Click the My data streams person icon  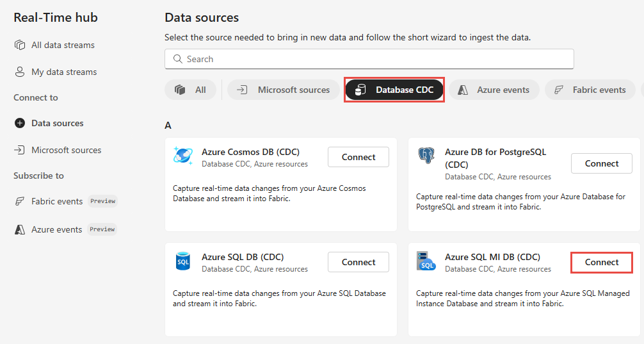pyautogui.click(x=20, y=72)
